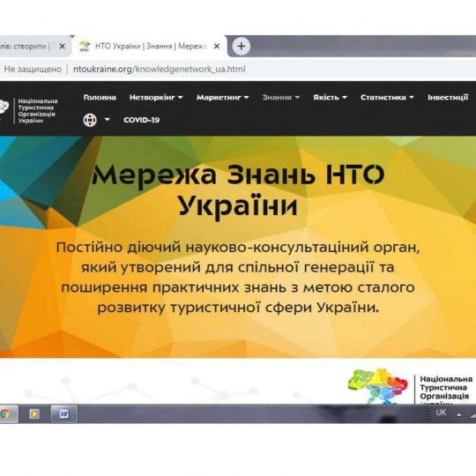
Task: Show hidden tray icons arrow
Action: (459, 414)
